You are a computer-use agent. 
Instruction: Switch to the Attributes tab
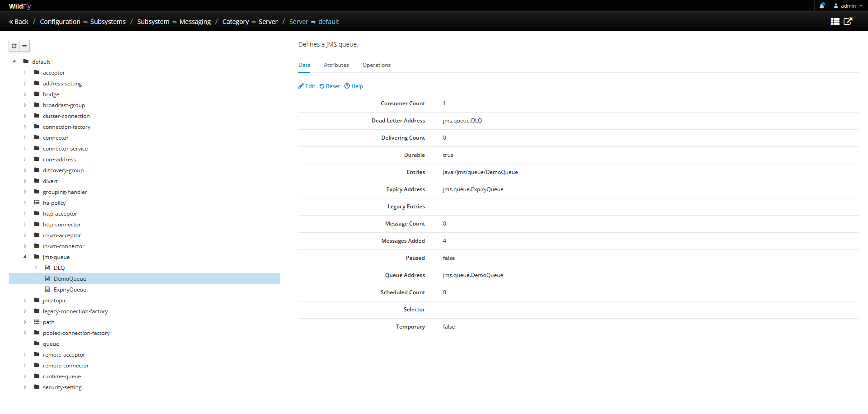[x=336, y=65]
